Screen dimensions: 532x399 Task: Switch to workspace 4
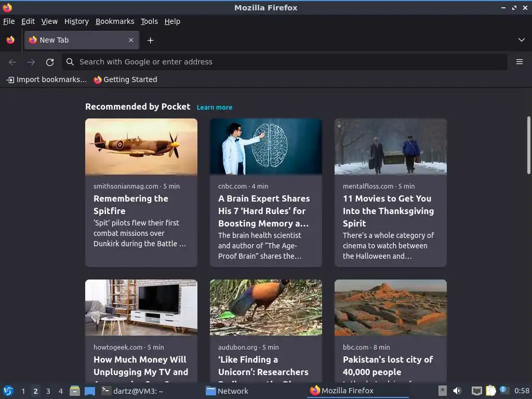[x=61, y=391]
